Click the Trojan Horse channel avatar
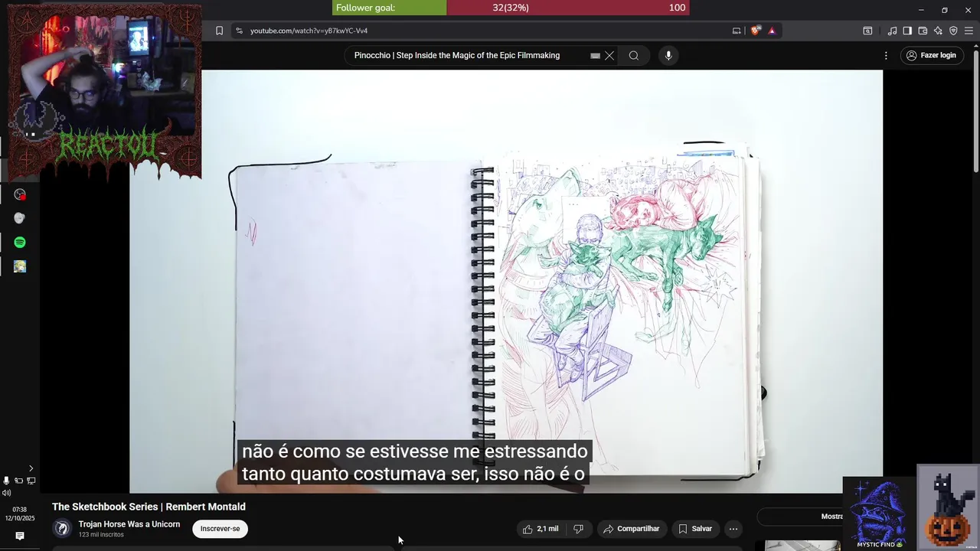Screen dimensions: 980x551 tap(62, 529)
